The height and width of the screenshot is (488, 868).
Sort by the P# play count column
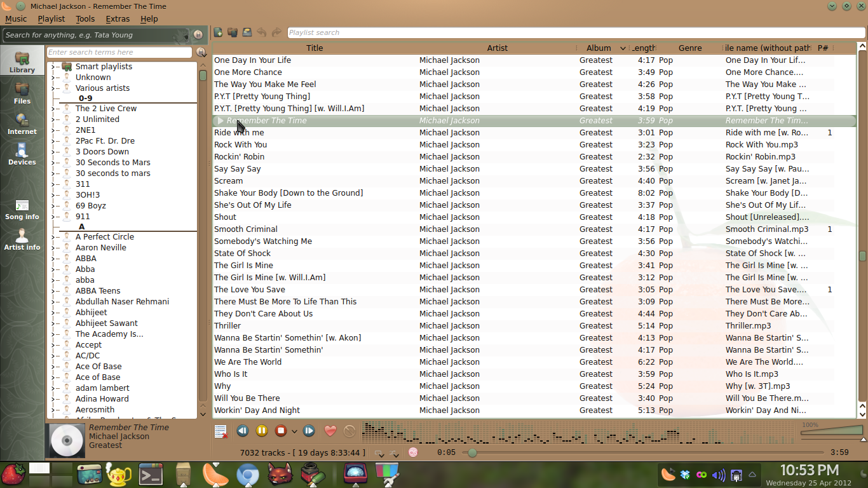tap(823, 48)
